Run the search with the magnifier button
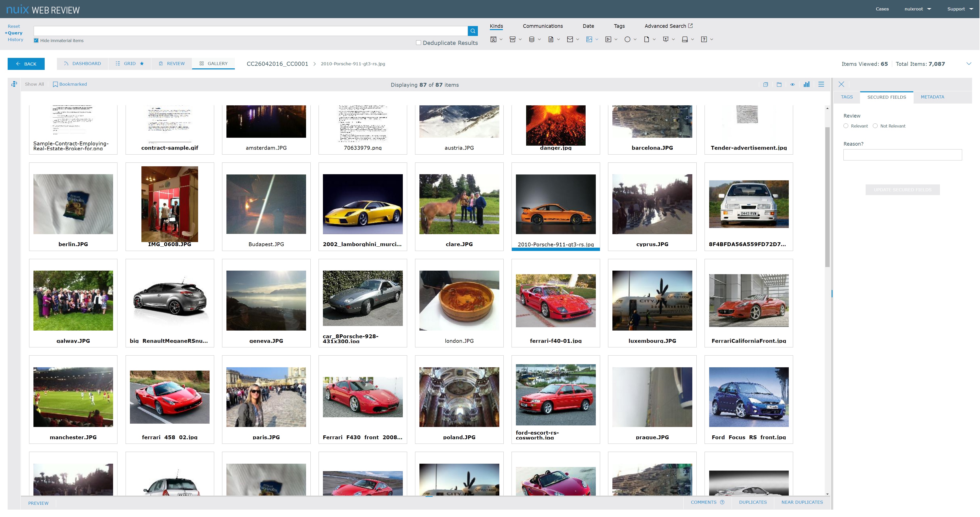Screen dimensions: 980x517 [473, 31]
